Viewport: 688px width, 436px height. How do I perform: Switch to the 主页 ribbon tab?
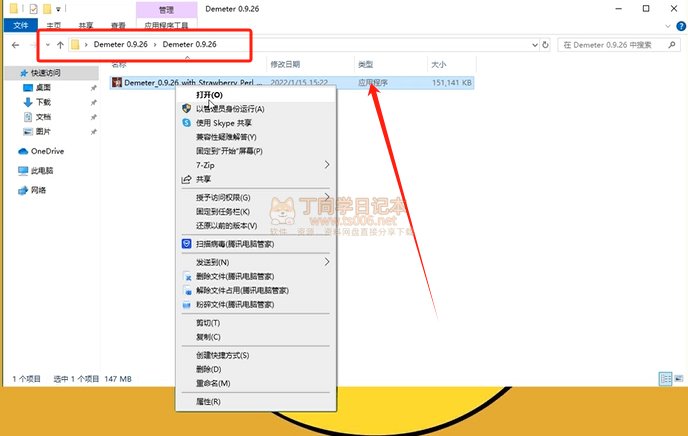[54, 26]
